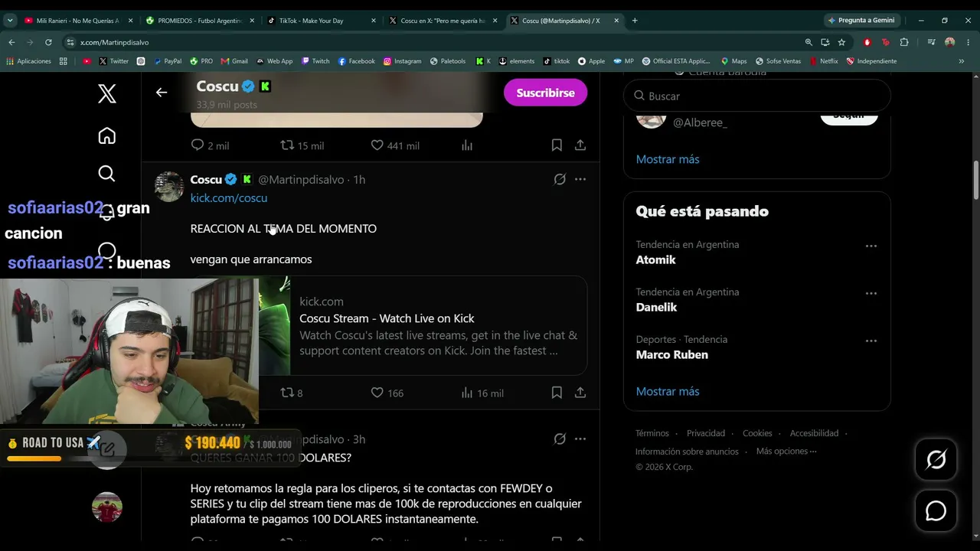
Task: Open the Coscu profile avatar on the post
Action: click(169, 187)
